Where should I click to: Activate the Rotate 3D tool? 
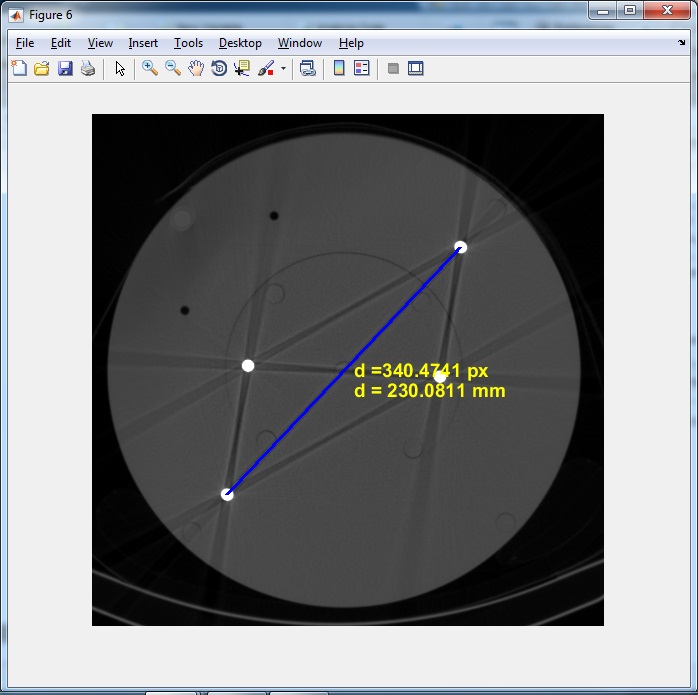[219, 69]
